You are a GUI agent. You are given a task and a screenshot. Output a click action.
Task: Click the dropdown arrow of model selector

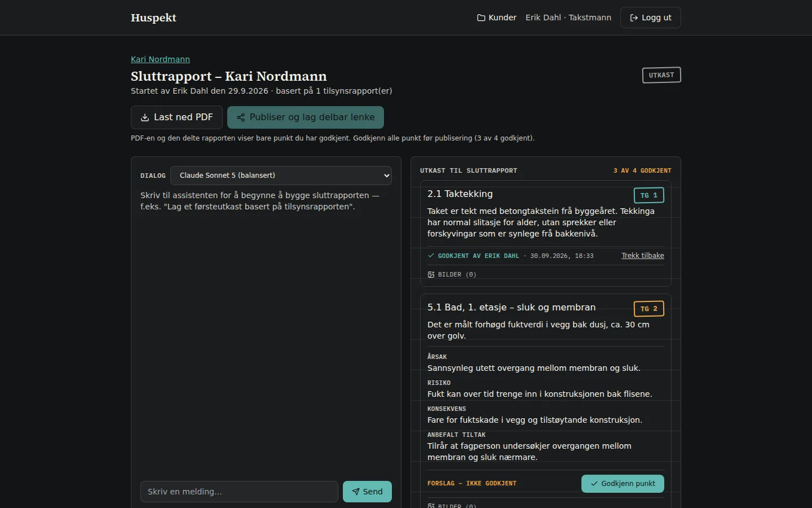[386, 176]
